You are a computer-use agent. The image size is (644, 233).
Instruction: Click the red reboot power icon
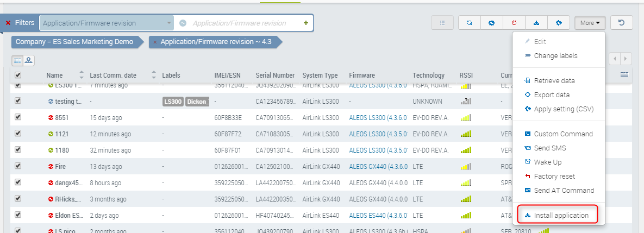point(514,23)
